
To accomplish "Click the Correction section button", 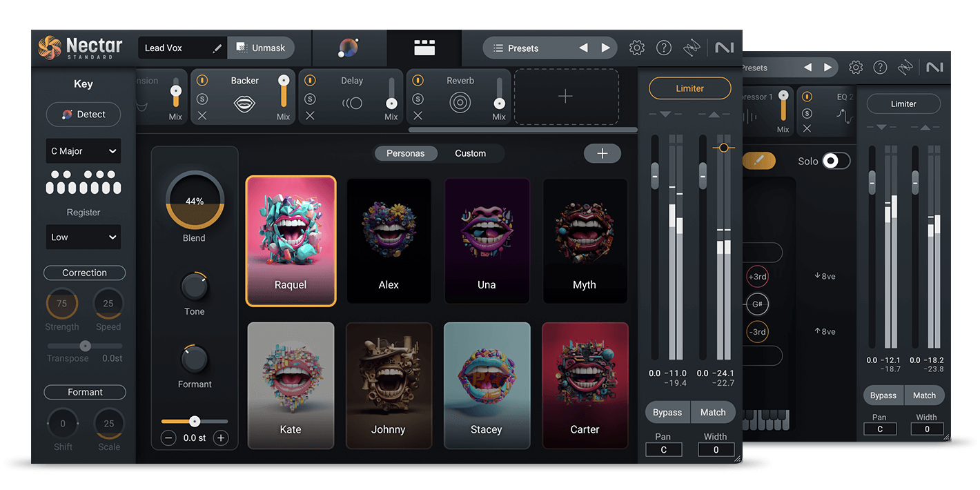I will (84, 273).
